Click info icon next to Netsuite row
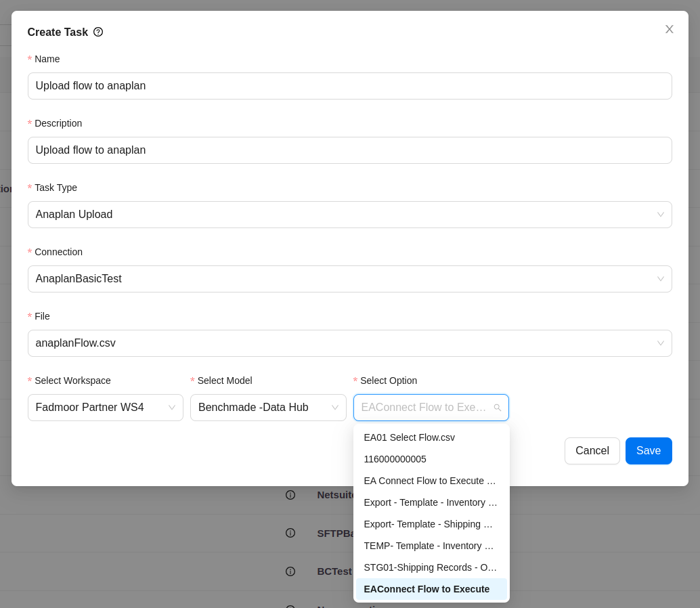This screenshot has width=700, height=608. click(290, 495)
